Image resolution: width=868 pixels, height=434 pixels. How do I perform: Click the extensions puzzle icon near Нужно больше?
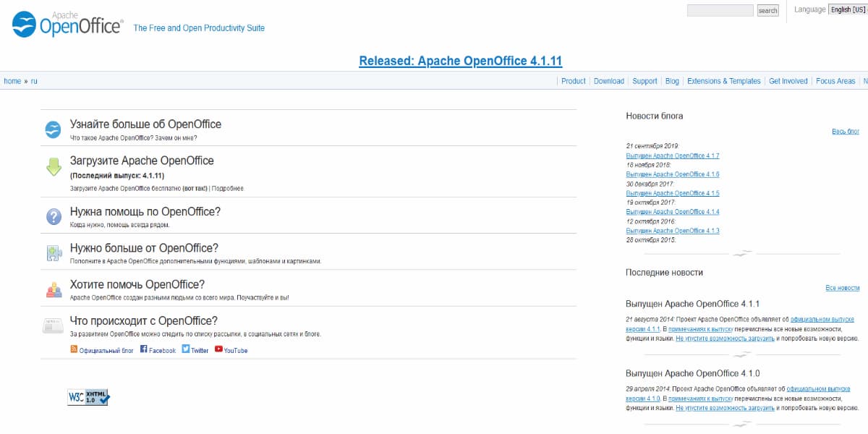pyautogui.click(x=53, y=253)
